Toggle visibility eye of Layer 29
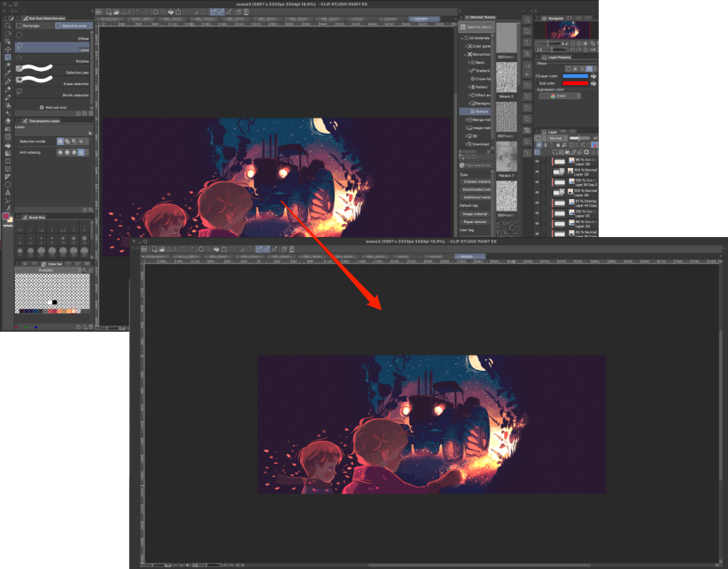 pyautogui.click(x=538, y=172)
